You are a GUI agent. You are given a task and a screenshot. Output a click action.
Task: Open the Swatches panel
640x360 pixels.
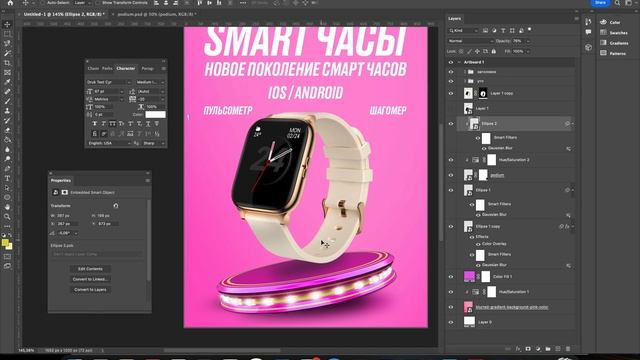coord(614,33)
